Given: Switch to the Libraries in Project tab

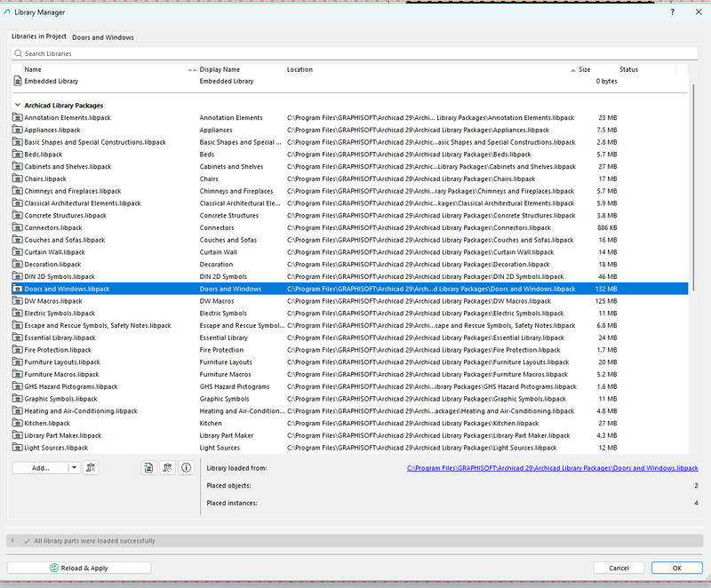Looking at the screenshot, I should 39,36.
